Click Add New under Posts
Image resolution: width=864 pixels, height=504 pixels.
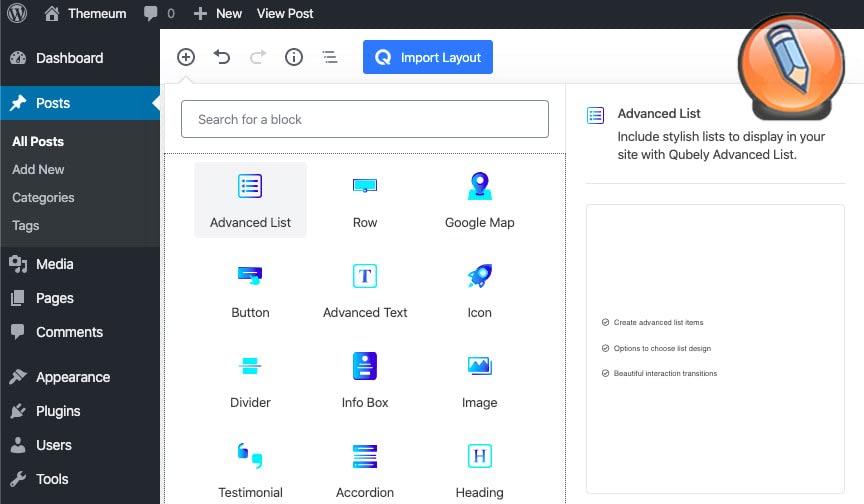coord(38,170)
